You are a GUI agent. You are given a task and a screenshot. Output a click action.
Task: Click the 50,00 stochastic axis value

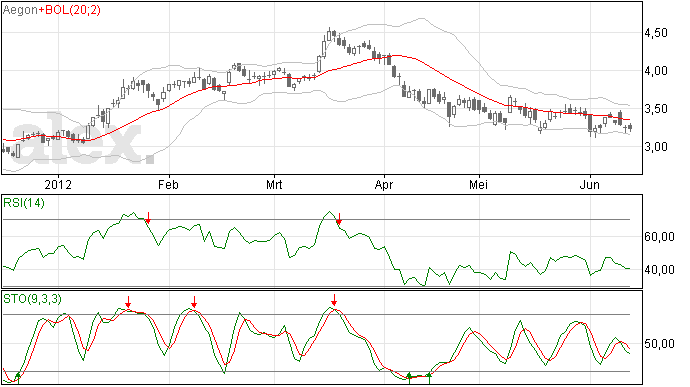coord(659,343)
